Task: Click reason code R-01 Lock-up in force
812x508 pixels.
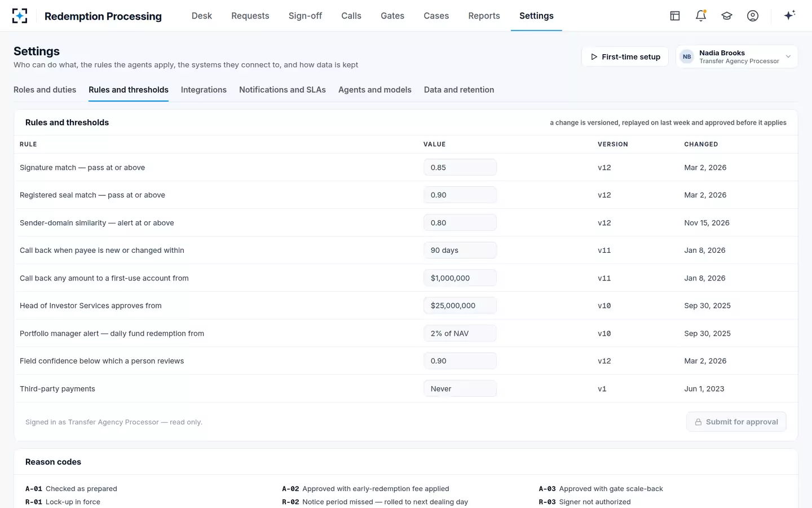Action: click(63, 502)
